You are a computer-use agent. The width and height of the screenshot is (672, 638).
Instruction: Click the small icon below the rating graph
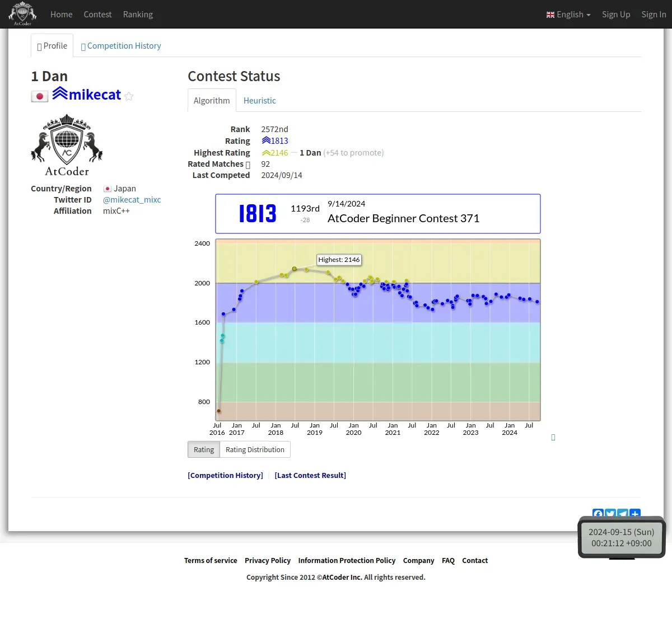tap(553, 438)
